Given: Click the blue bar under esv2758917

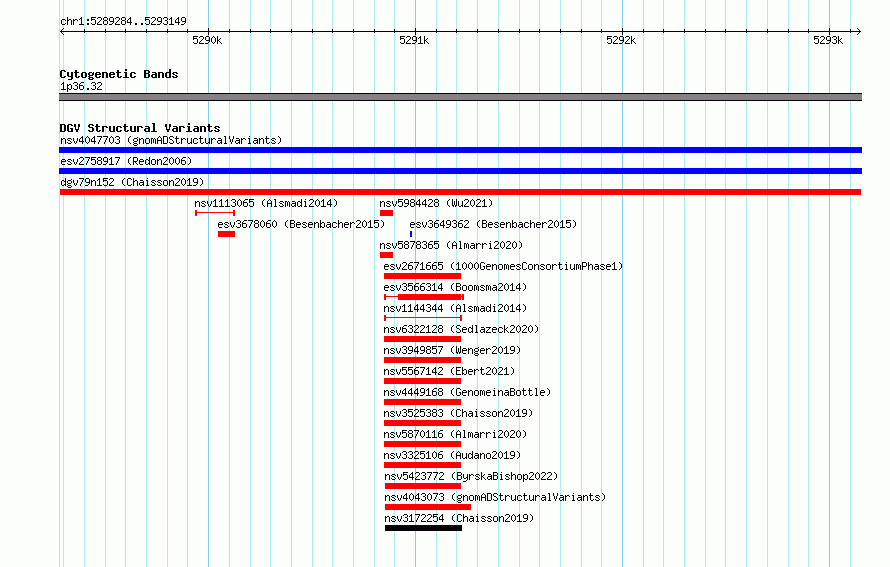Looking at the screenshot, I should 460,171.
